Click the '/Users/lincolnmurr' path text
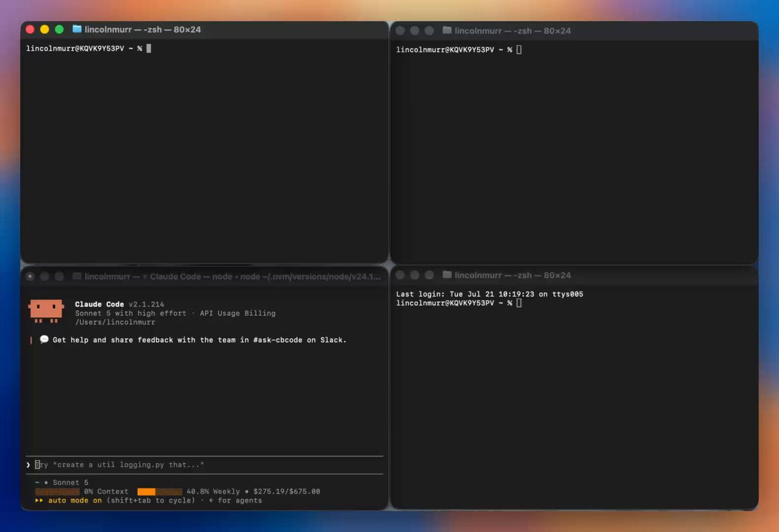Viewport: 779px width, 532px height. coord(115,322)
